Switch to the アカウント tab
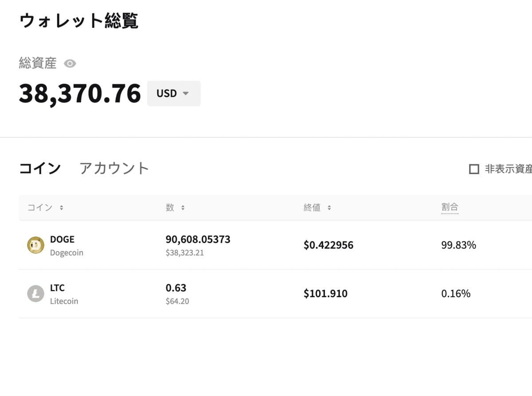The height and width of the screenshot is (396, 532). 114,168
